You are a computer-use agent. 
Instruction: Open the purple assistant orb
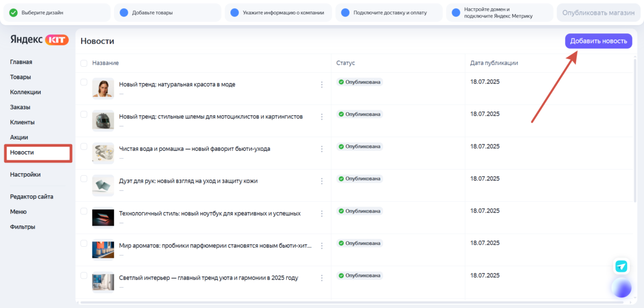click(622, 287)
